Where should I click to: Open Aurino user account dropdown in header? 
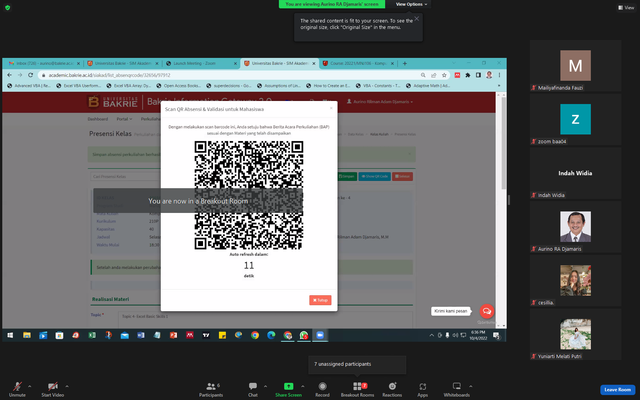(x=380, y=102)
